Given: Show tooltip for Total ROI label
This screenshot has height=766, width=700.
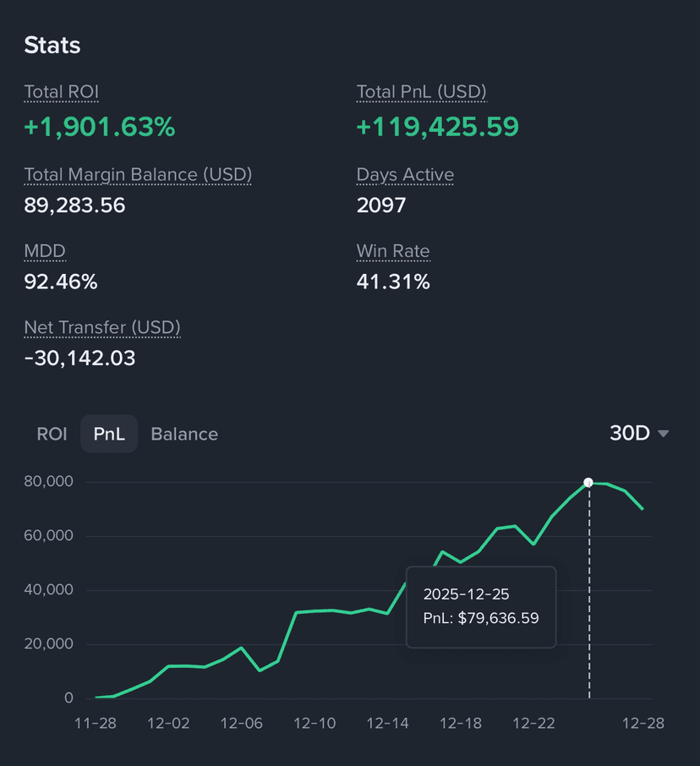Looking at the screenshot, I should pyautogui.click(x=62, y=92).
